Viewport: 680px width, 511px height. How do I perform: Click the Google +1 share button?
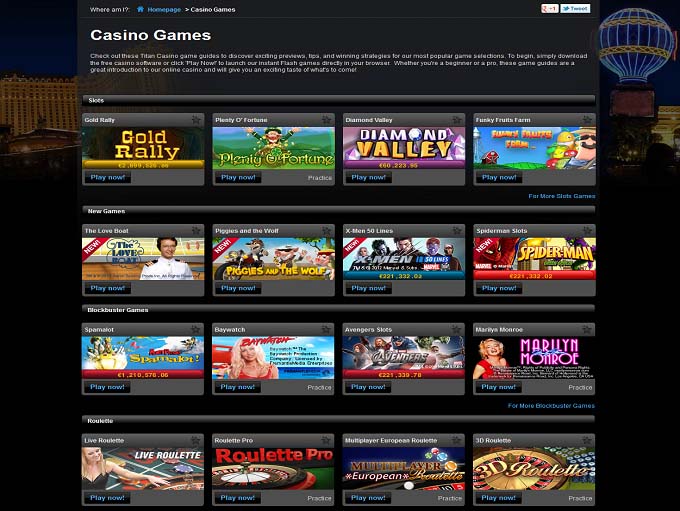pyautogui.click(x=549, y=9)
